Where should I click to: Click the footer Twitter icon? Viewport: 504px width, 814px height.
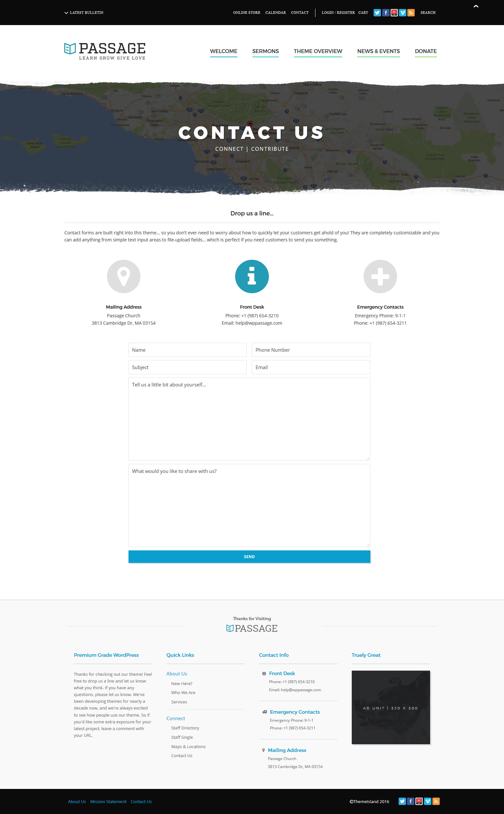tap(402, 801)
